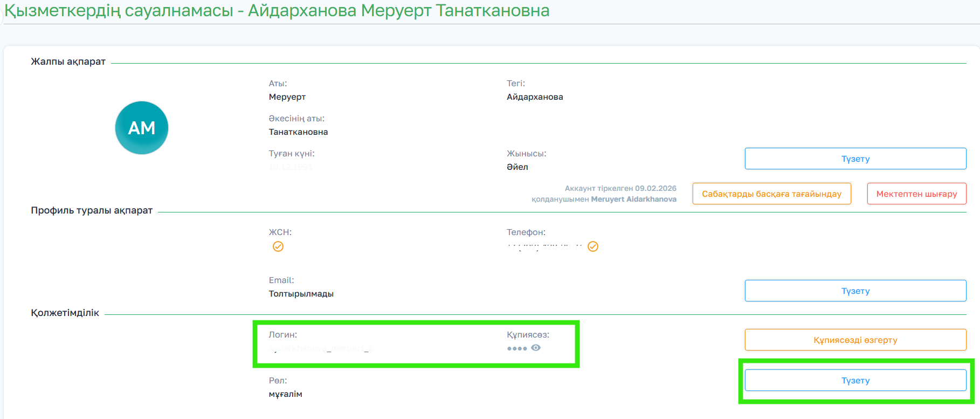Click the Жалпы ақпарат section header
Screen dimensions: 980x419
coord(68,61)
